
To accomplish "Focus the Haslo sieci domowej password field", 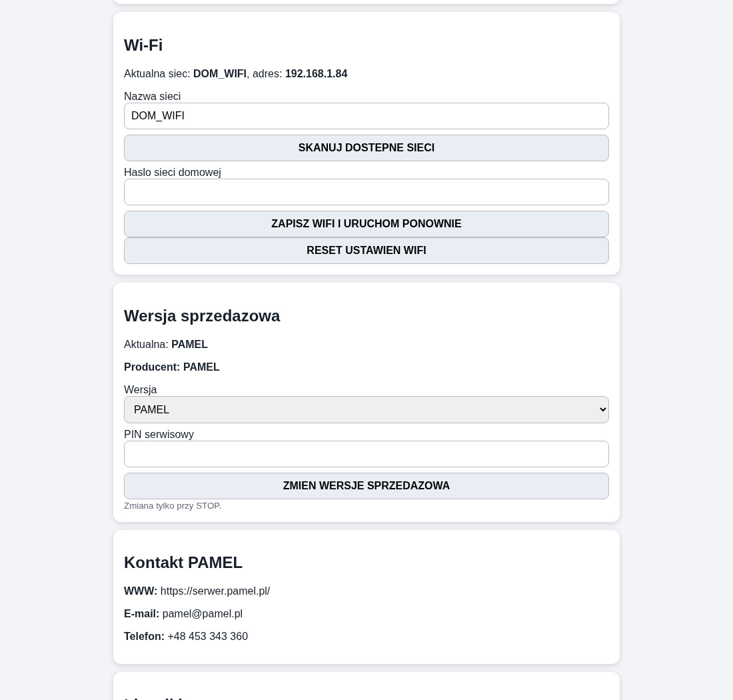I will click(366, 192).
